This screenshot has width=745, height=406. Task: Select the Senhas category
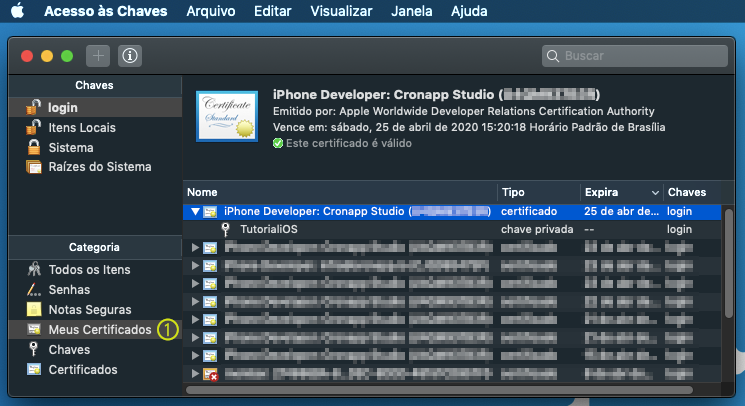point(95,290)
